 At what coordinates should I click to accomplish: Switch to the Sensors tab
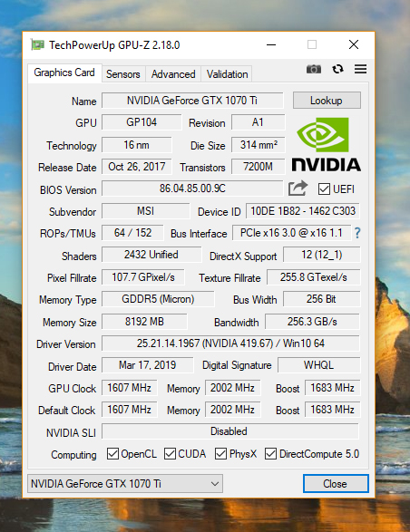(123, 74)
